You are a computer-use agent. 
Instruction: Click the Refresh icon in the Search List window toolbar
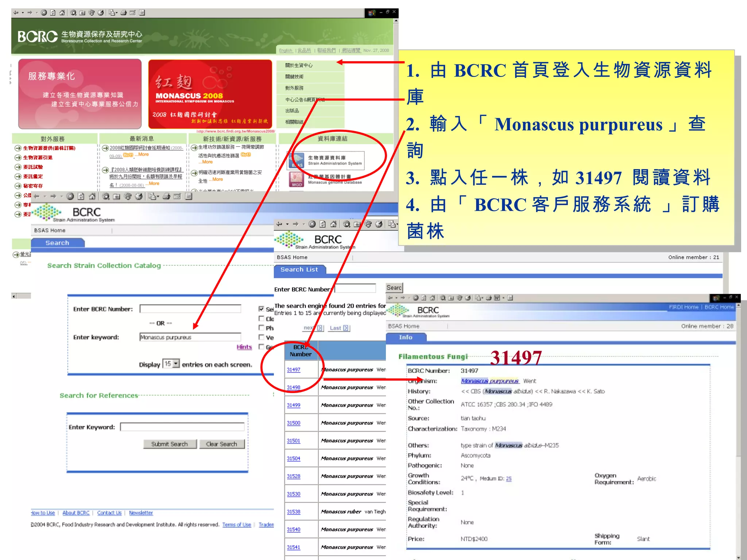point(323,224)
